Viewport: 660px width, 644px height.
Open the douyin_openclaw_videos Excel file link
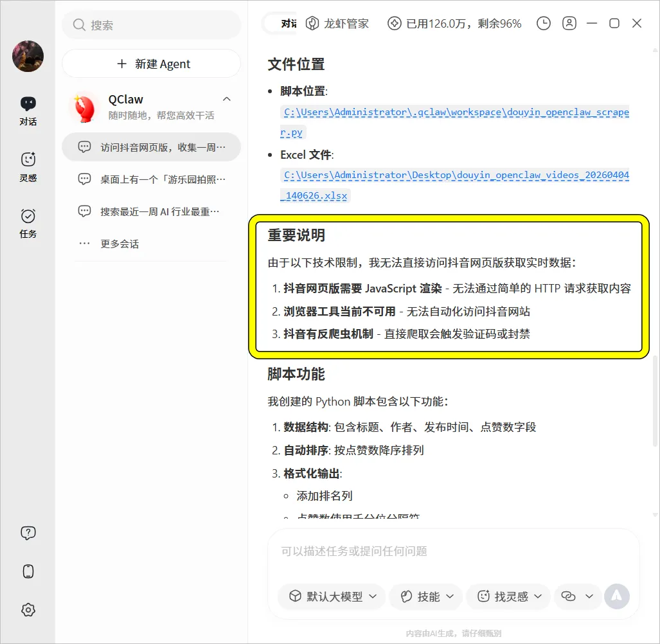454,185
